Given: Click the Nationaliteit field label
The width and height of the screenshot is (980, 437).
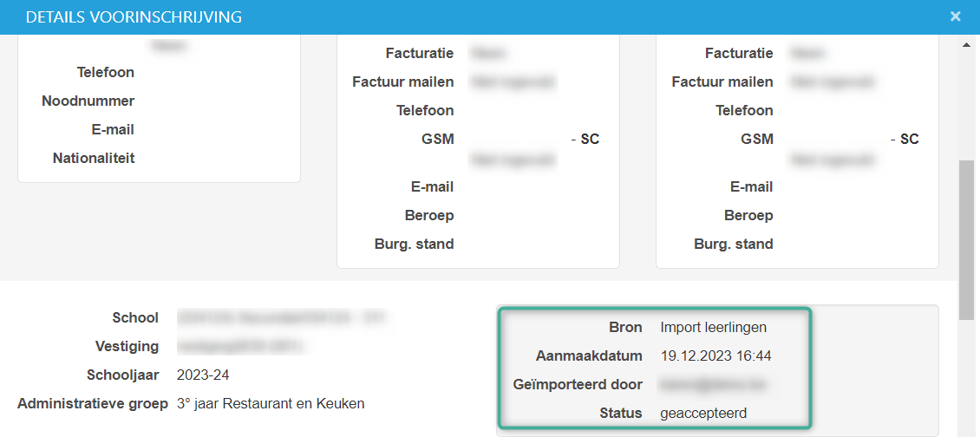Looking at the screenshot, I should pos(94,158).
